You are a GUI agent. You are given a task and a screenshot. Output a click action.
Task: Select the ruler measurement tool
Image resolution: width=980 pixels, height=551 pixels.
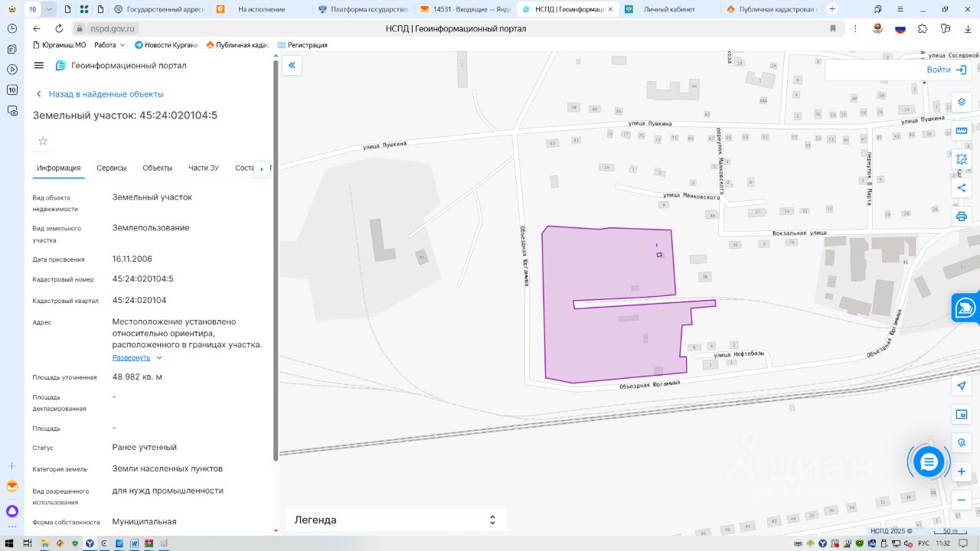click(962, 130)
